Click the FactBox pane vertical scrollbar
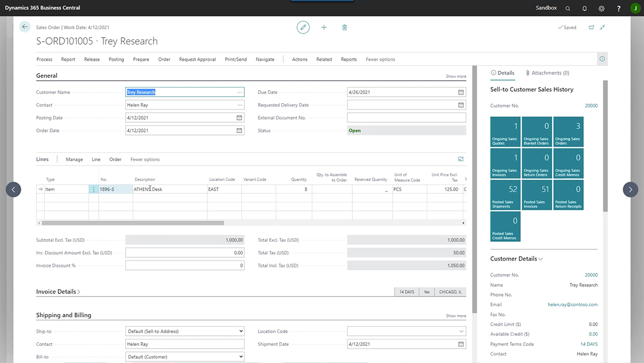644x363 pixels. [605, 146]
